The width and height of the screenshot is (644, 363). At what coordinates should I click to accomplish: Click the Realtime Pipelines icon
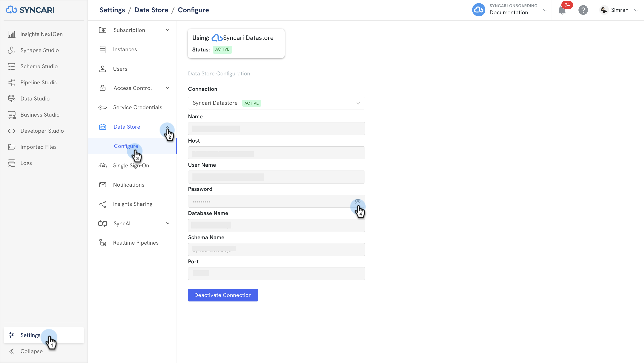pyautogui.click(x=102, y=243)
